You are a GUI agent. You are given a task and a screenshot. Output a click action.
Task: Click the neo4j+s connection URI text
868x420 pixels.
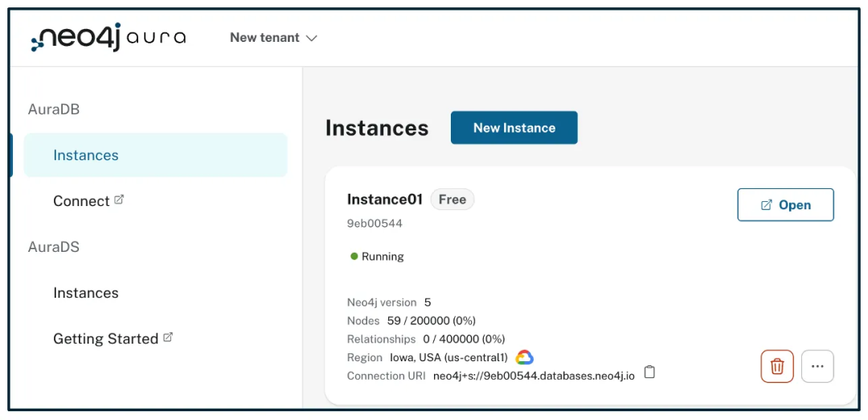click(x=534, y=376)
